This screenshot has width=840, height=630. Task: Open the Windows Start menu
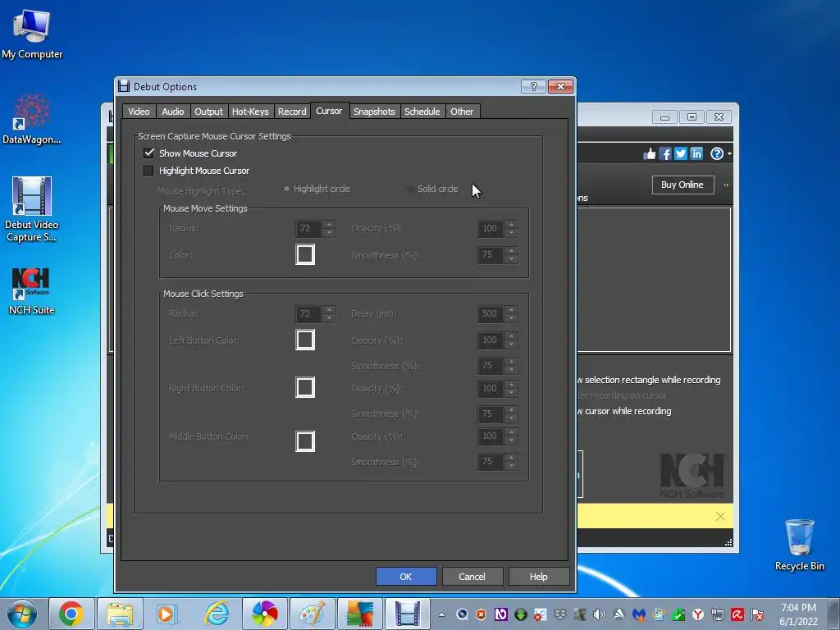22,614
